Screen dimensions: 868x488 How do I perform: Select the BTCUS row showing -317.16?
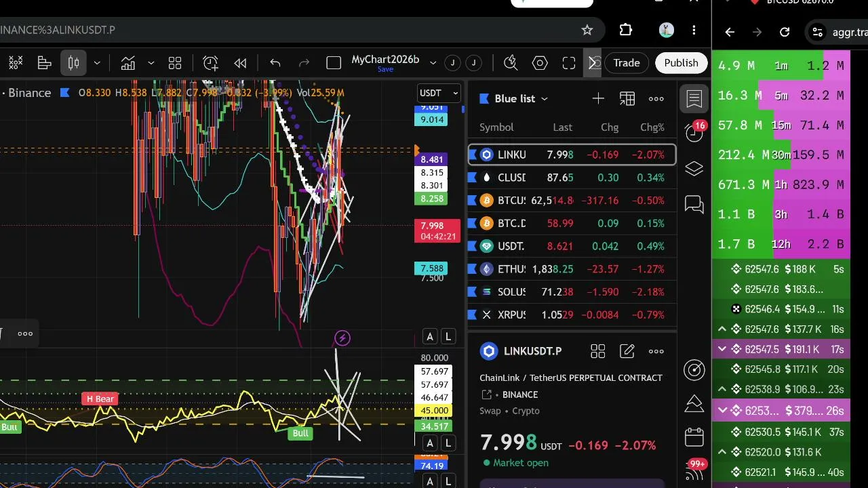click(572, 201)
